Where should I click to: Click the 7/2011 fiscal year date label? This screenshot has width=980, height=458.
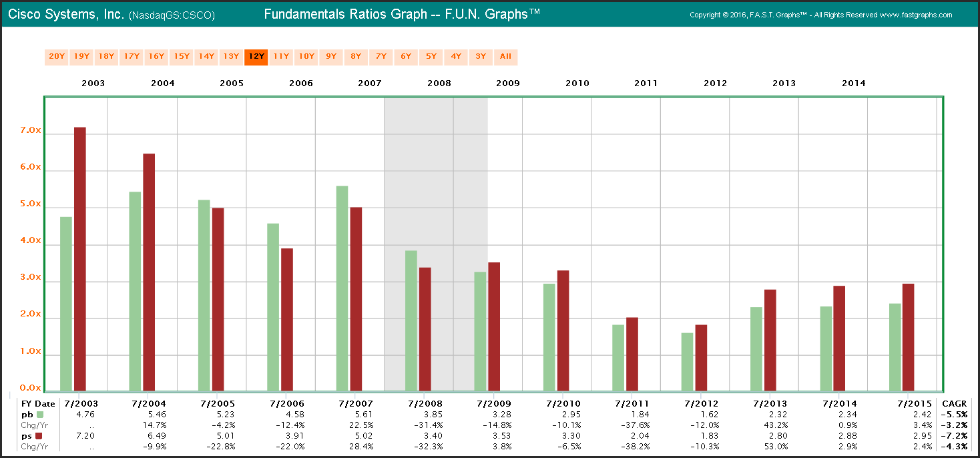[630, 403]
